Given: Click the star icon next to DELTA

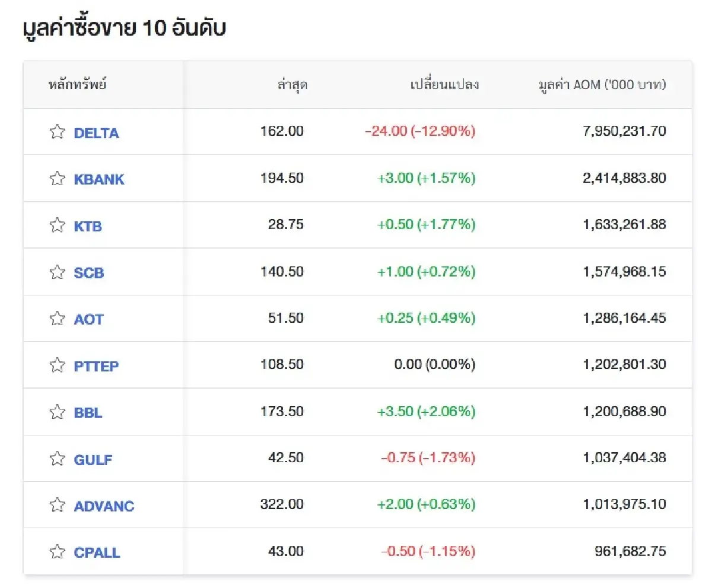Looking at the screenshot, I should [x=57, y=131].
